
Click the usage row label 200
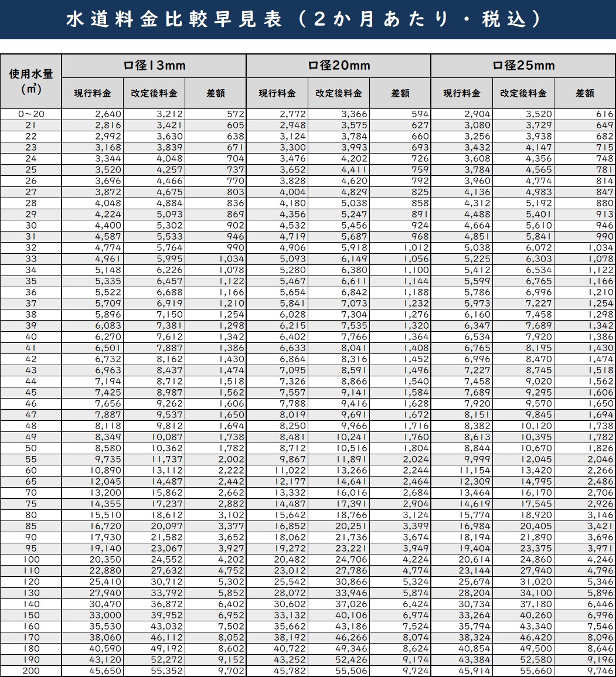[31, 671]
